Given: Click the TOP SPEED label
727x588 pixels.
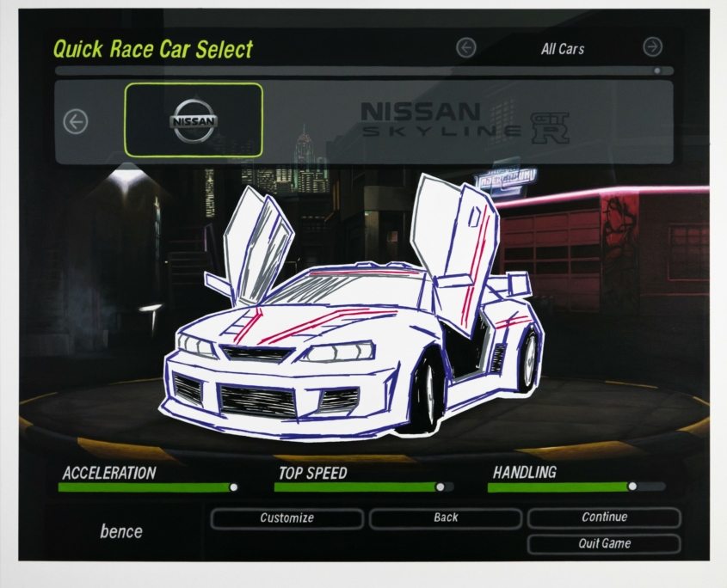Looking at the screenshot, I should 312,473.
